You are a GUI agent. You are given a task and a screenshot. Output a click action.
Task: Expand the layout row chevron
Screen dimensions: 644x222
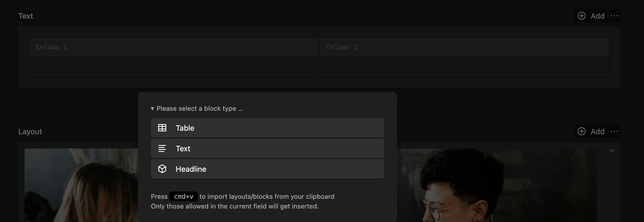coord(612,151)
